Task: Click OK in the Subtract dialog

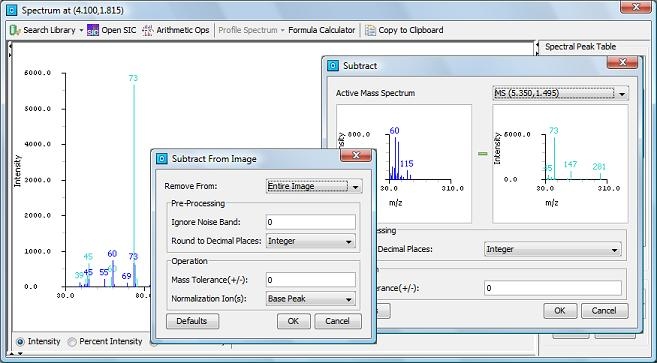Action: [560, 311]
